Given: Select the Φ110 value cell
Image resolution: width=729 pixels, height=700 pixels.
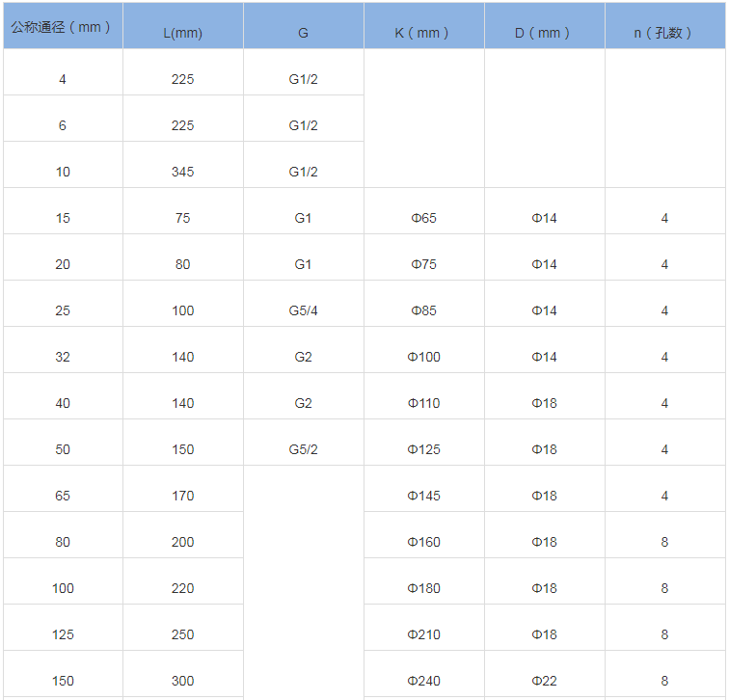Looking at the screenshot, I should point(424,403).
